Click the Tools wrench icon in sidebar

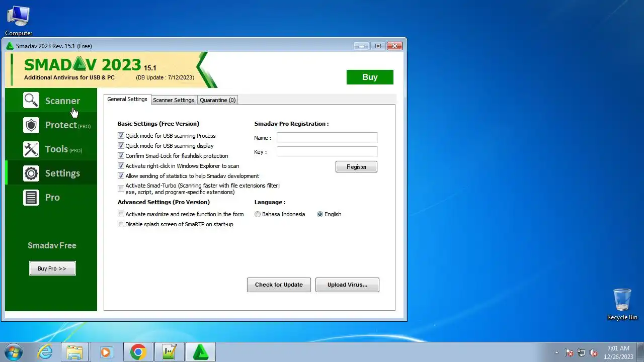pos(31,149)
